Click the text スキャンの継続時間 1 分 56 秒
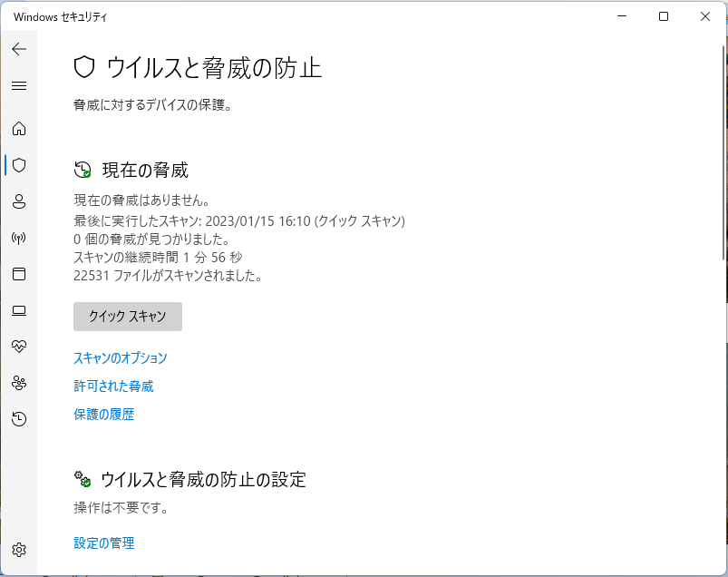This screenshot has height=577, width=728. pos(158,258)
